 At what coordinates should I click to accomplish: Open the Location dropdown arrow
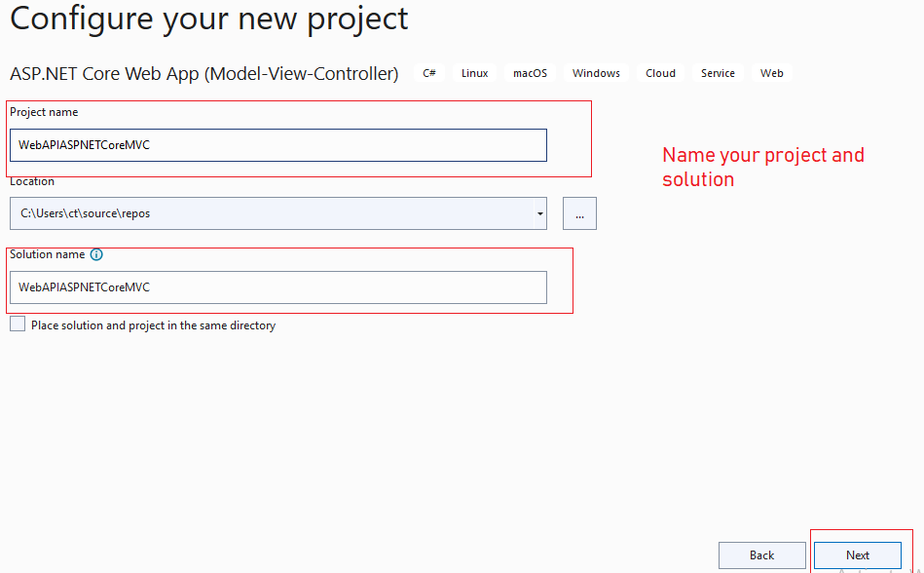click(539, 212)
